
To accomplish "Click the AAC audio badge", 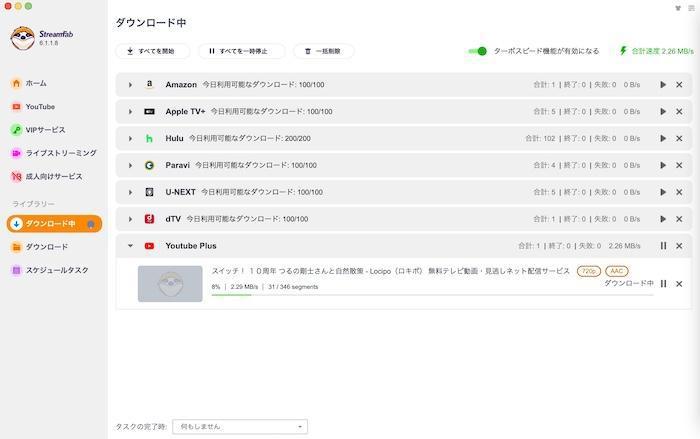I will pos(617,271).
